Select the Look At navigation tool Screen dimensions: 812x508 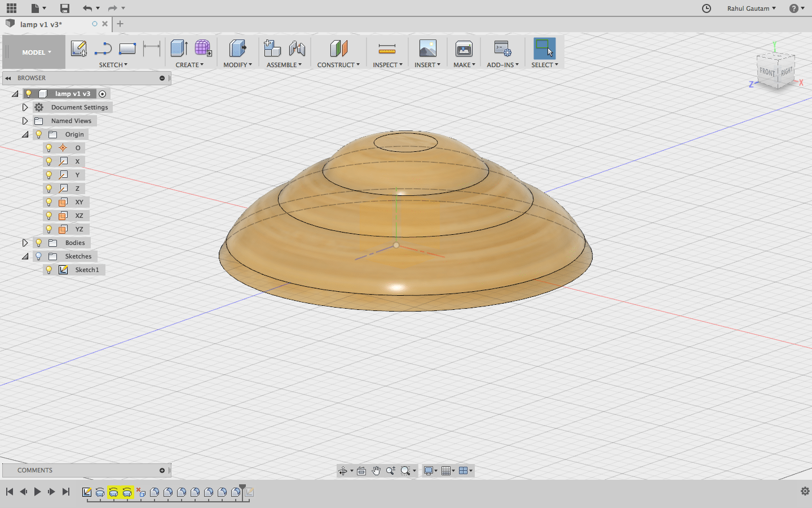(x=361, y=471)
